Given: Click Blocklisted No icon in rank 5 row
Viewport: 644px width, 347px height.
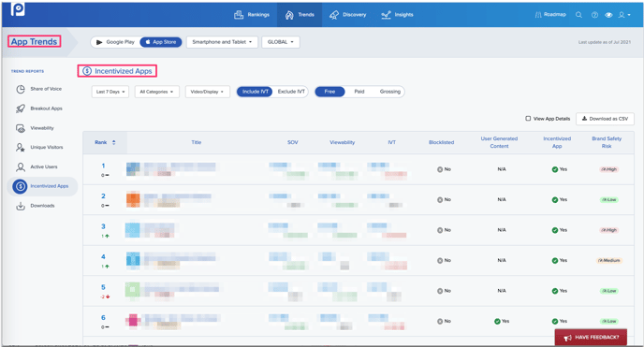Looking at the screenshot, I should point(440,291).
